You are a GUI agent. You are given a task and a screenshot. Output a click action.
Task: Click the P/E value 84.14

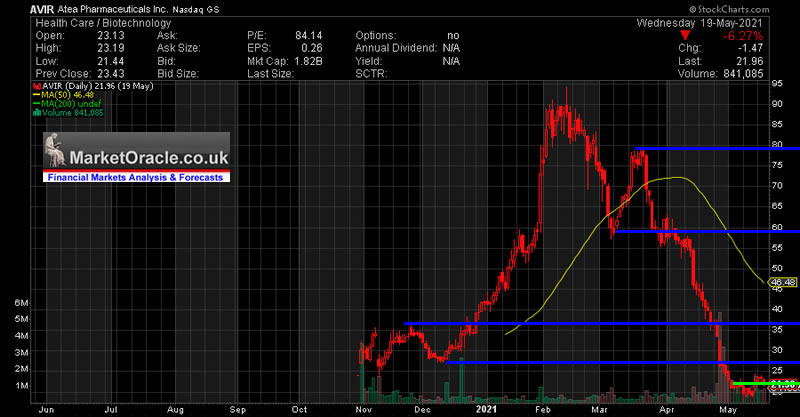[309, 36]
